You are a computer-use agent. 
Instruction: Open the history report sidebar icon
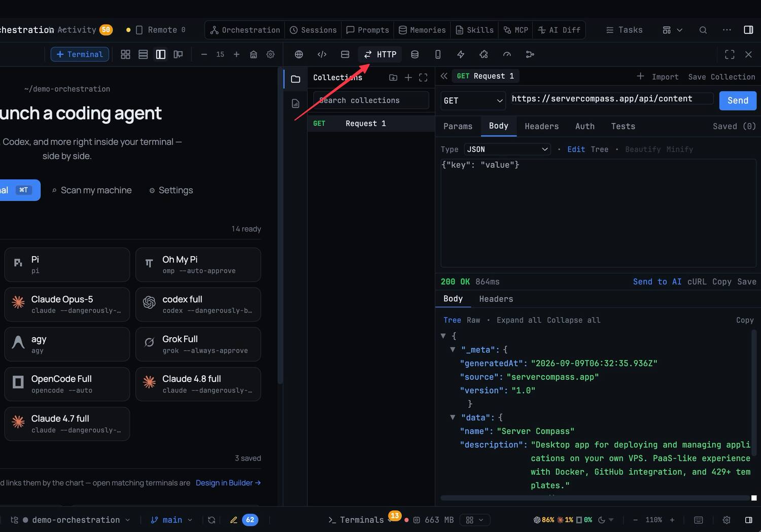pos(295,103)
